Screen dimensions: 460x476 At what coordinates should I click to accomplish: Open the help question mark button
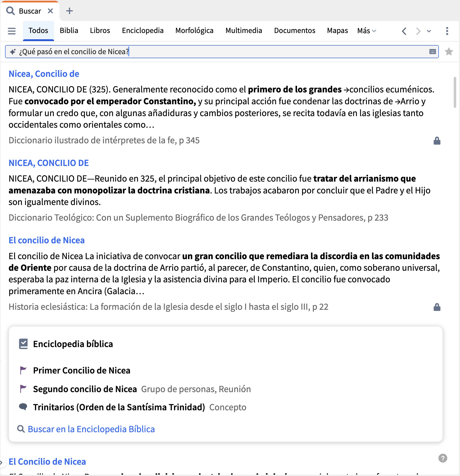click(x=443, y=458)
